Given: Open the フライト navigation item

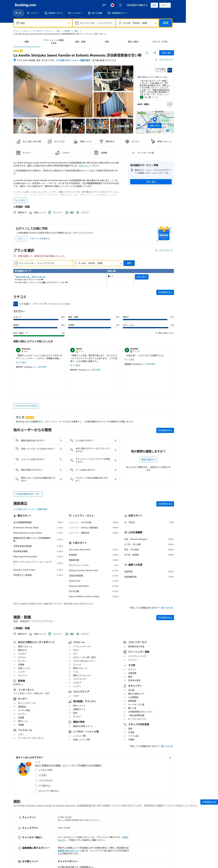Looking at the screenshot, I should pyautogui.click(x=33, y=13).
